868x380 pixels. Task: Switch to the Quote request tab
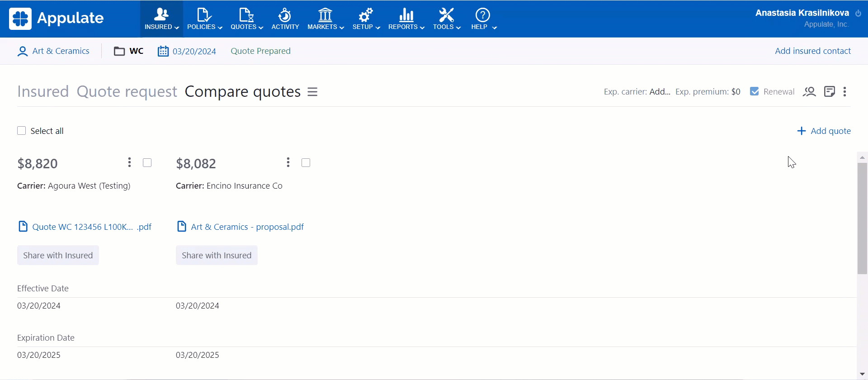coord(127,92)
